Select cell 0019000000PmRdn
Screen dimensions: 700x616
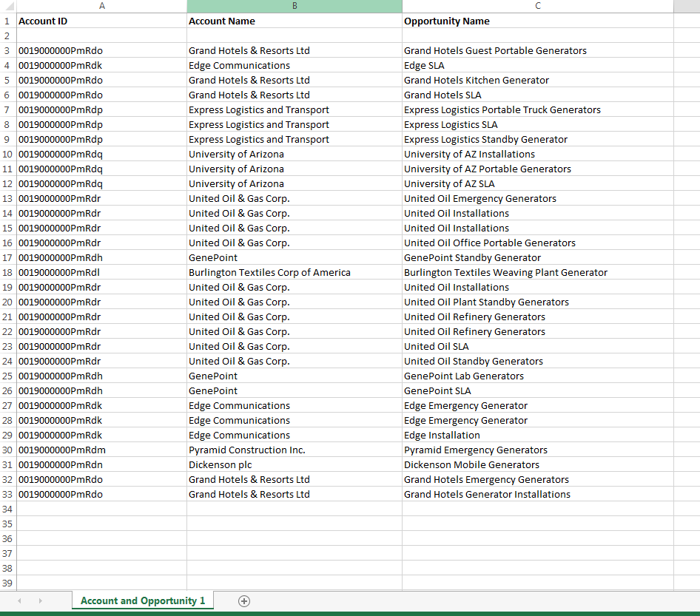click(102, 465)
